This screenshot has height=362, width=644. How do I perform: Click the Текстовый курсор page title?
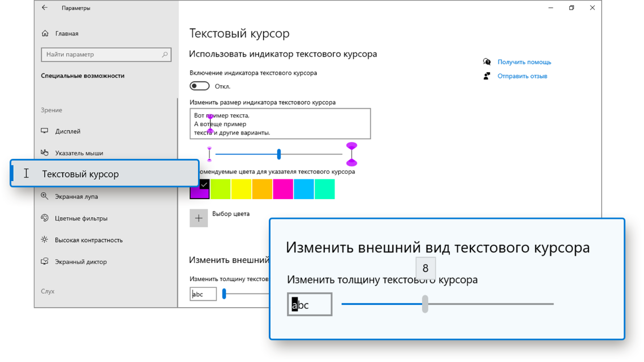click(239, 33)
